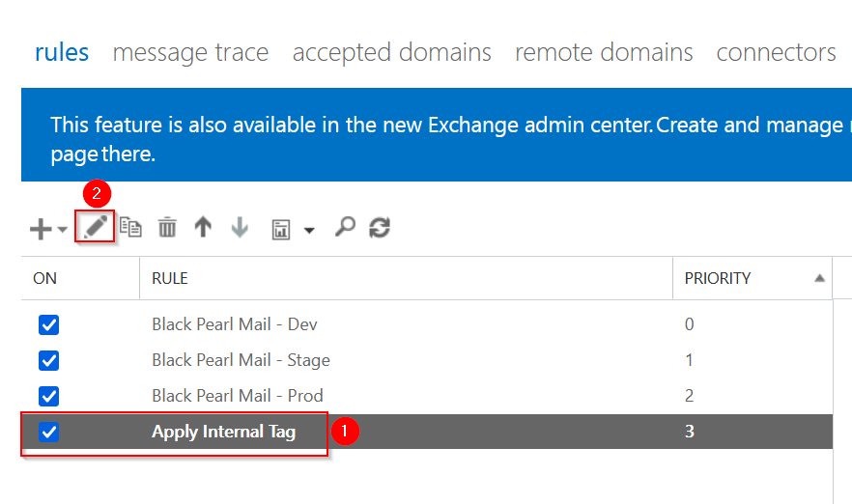Go to the remote domains tab
Image resolution: width=852 pixels, height=504 pixels.
604,52
